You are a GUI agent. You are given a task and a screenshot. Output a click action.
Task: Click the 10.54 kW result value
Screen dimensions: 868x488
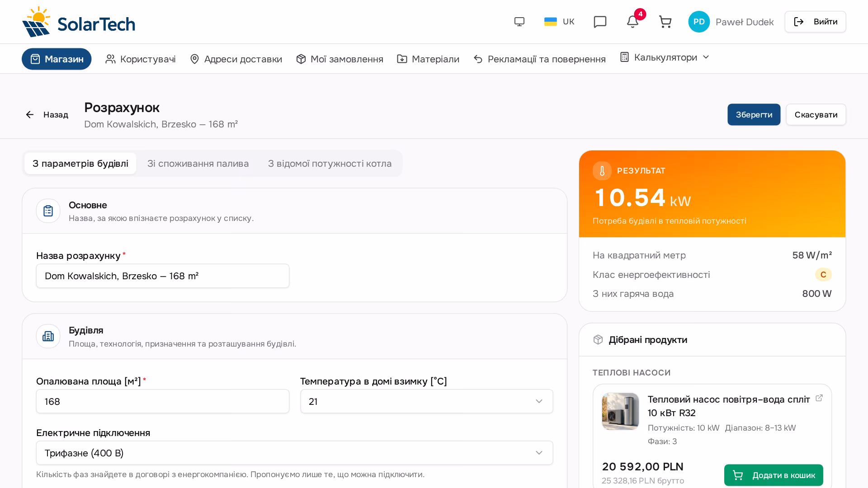642,198
